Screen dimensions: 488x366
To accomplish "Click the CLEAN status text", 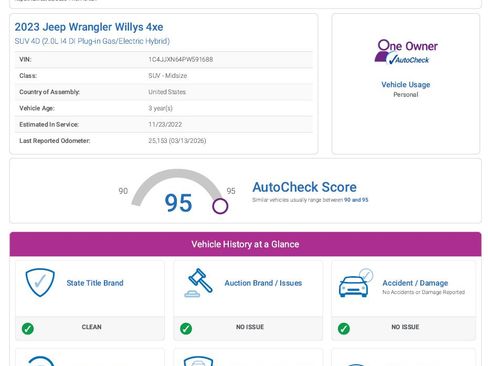I will [91, 327].
